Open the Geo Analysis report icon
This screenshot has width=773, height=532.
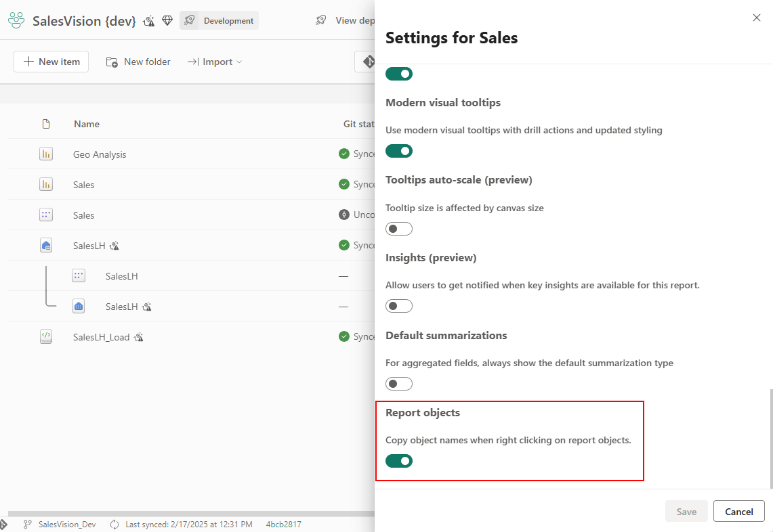coord(46,154)
